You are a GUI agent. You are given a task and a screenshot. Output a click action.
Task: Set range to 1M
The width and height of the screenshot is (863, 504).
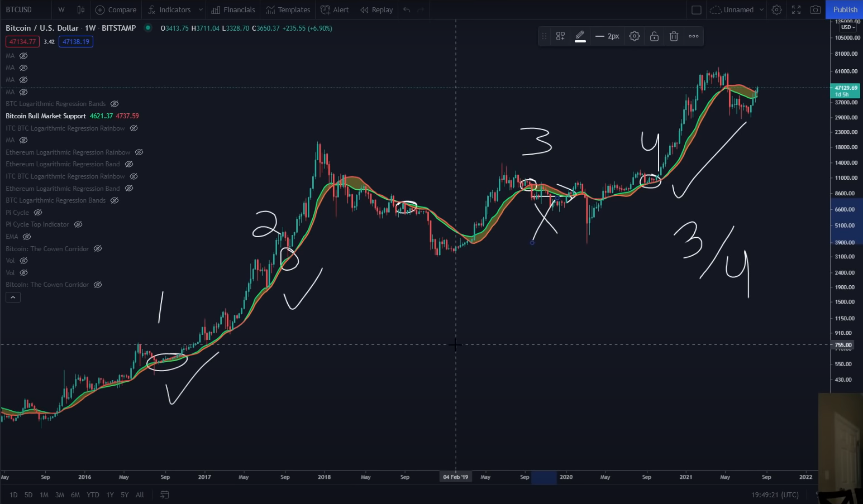coord(44,495)
